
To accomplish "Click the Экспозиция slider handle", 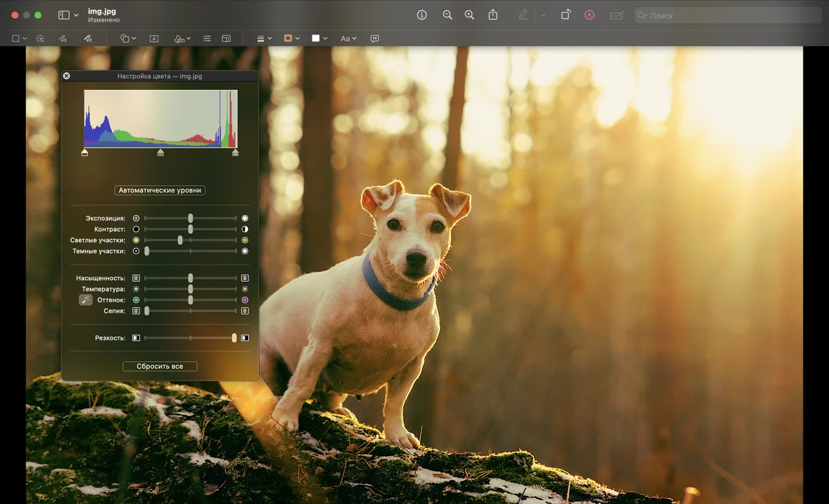I will [191, 218].
